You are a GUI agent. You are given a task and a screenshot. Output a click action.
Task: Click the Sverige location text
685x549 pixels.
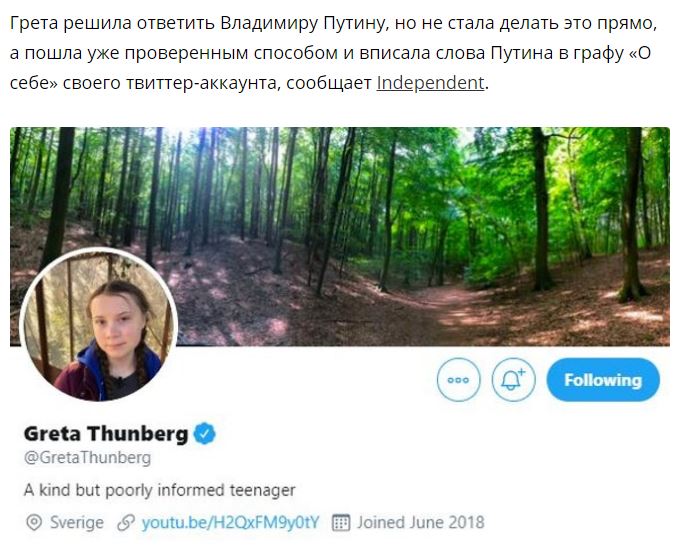(77, 522)
